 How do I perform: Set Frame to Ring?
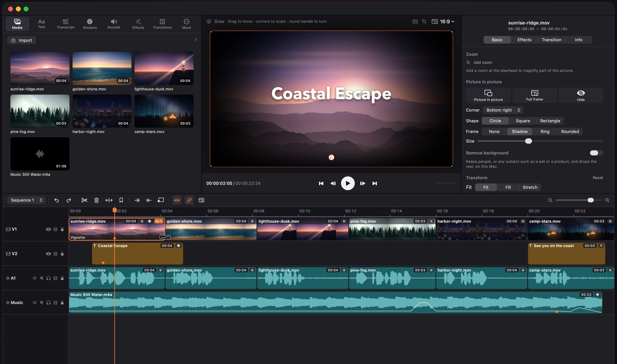545,132
